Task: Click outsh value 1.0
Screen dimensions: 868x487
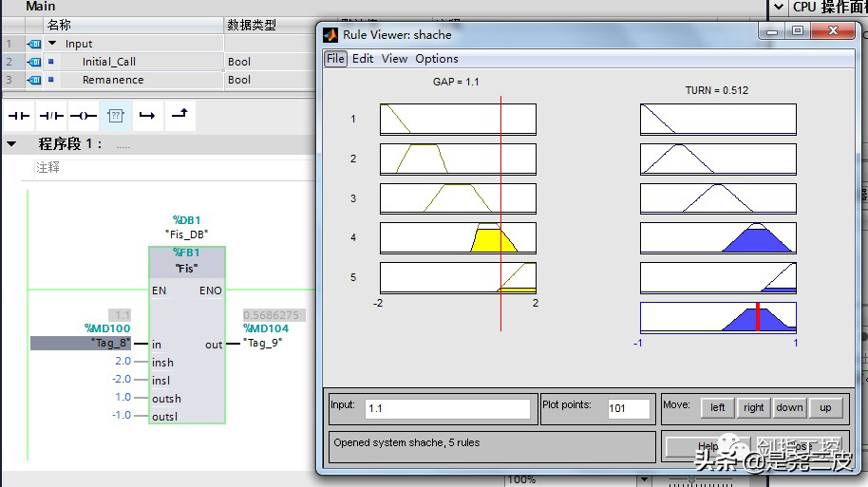Action: click(x=123, y=398)
